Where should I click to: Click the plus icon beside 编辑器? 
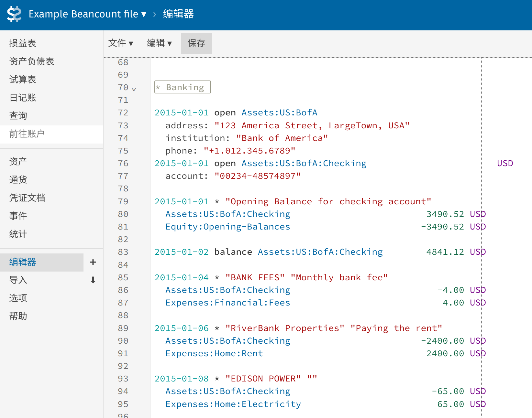(x=93, y=262)
